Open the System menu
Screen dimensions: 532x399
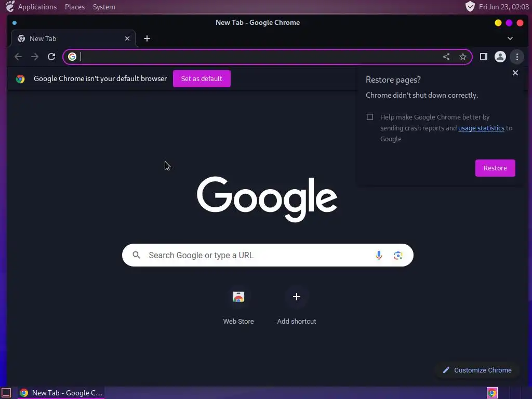(x=104, y=7)
